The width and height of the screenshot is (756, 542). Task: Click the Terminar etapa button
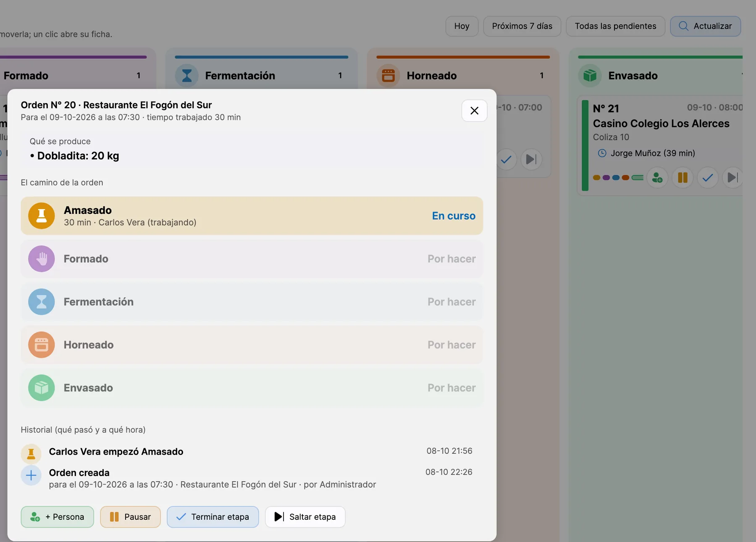(x=213, y=517)
